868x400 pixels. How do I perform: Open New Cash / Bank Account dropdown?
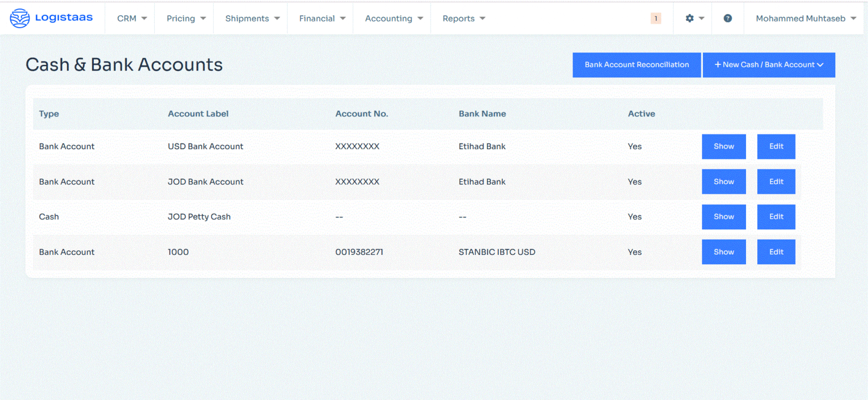769,65
